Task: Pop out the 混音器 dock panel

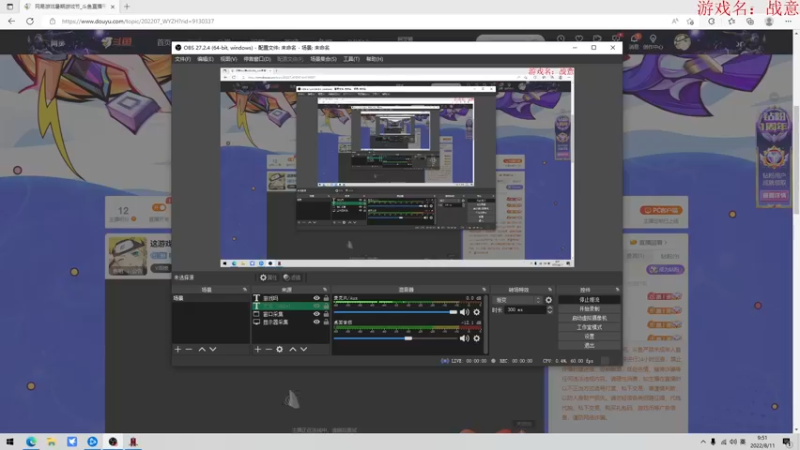Action: tap(484, 290)
